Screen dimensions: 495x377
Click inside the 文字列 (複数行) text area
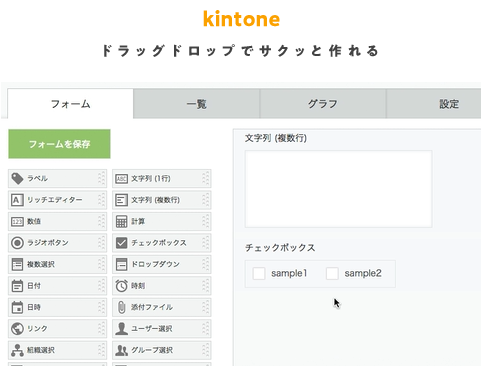(339, 189)
